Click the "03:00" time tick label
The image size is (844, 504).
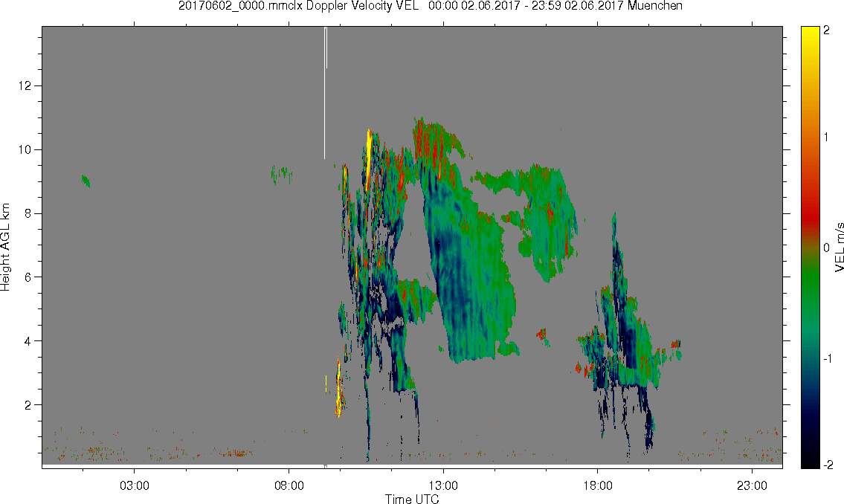pos(134,485)
